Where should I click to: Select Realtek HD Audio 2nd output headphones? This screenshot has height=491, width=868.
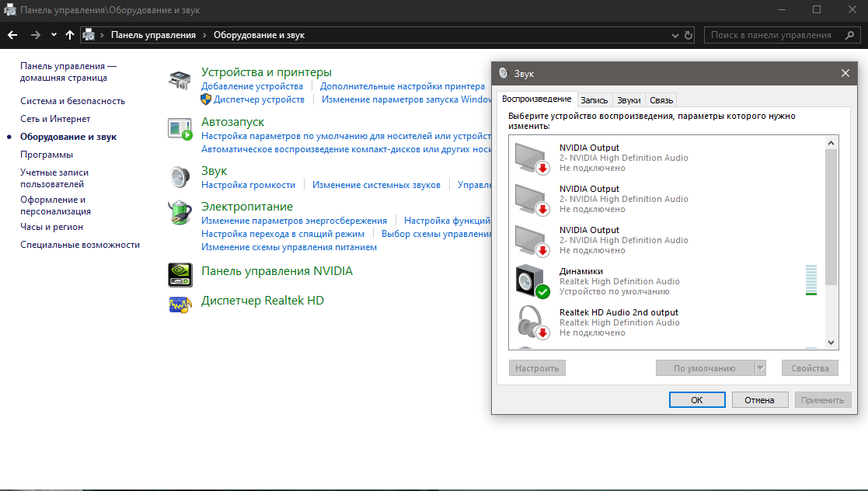[x=532, y=322]
